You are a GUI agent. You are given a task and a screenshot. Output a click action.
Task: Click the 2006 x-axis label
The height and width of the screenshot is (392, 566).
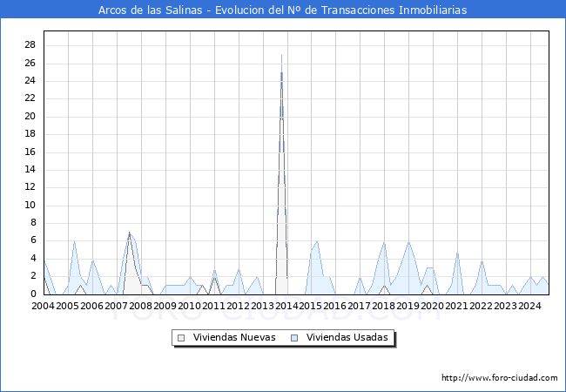[x=91, y=306]
